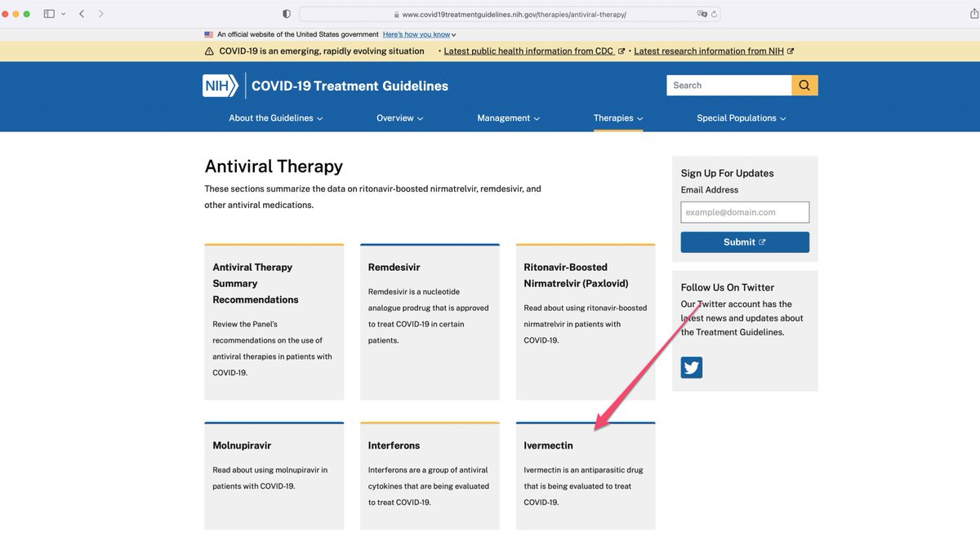Expand the Therapies menu

pos(618,118)
